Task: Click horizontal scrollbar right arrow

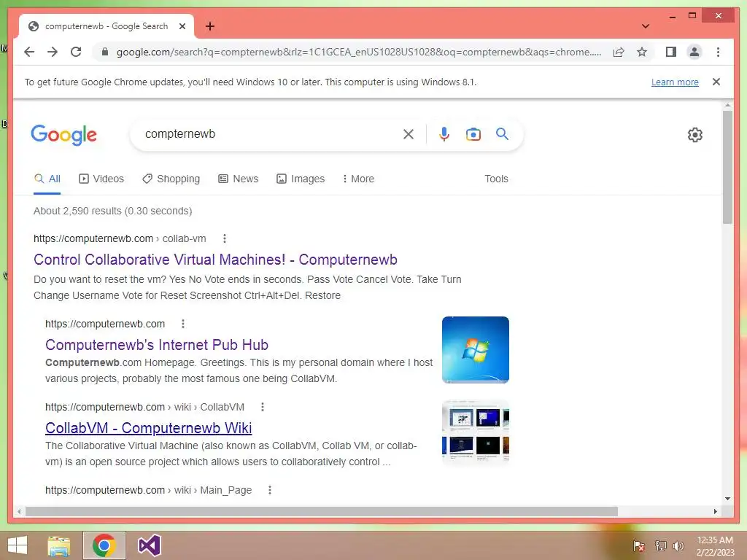Action: (x=716, y=511)
